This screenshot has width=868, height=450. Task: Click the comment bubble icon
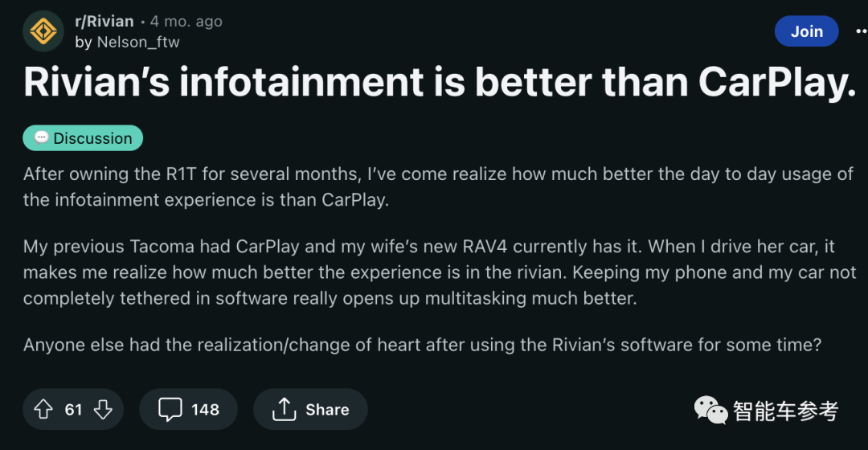click(x=170, y=410)
